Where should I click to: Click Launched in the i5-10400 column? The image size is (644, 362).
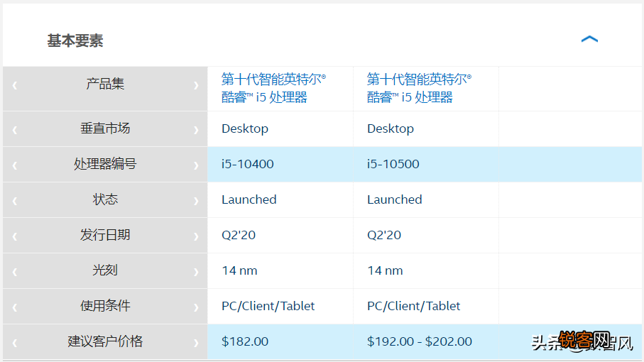[x=249, y=199]
